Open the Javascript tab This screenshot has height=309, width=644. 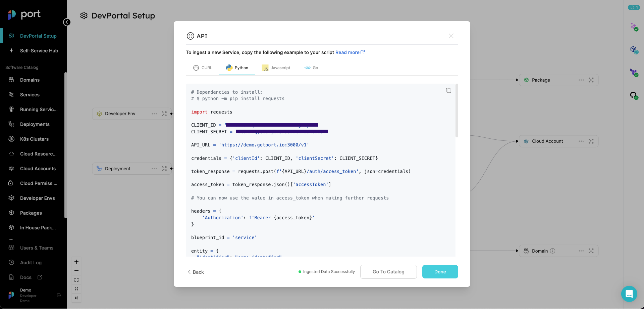tap(276, 68)
